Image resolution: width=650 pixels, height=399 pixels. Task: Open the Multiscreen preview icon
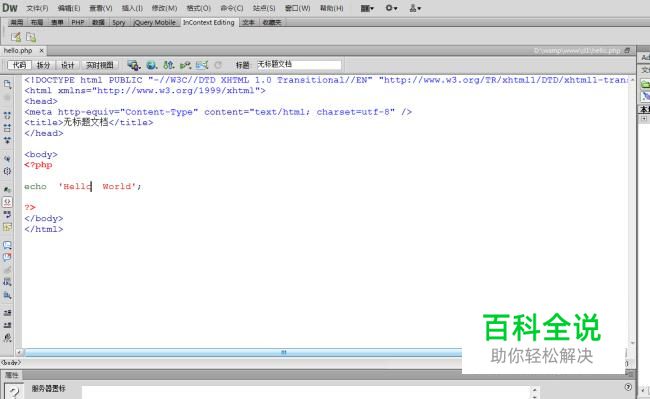(133, 65)
